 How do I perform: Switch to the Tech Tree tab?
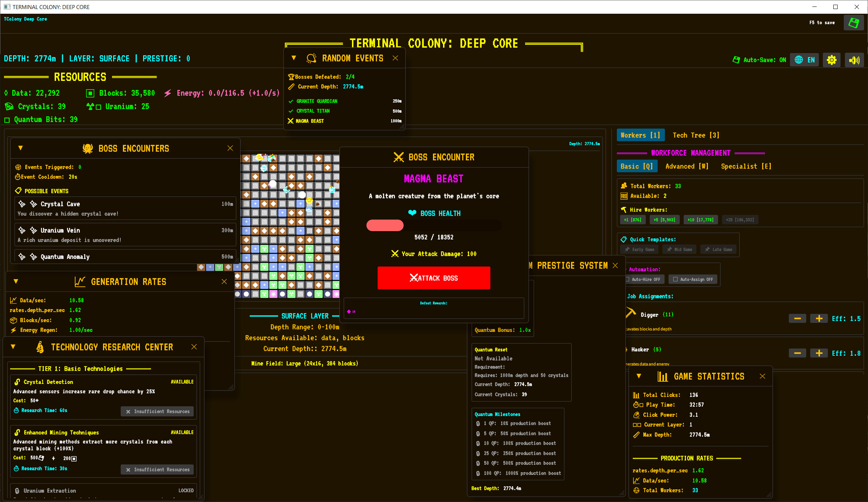point(695,135)
